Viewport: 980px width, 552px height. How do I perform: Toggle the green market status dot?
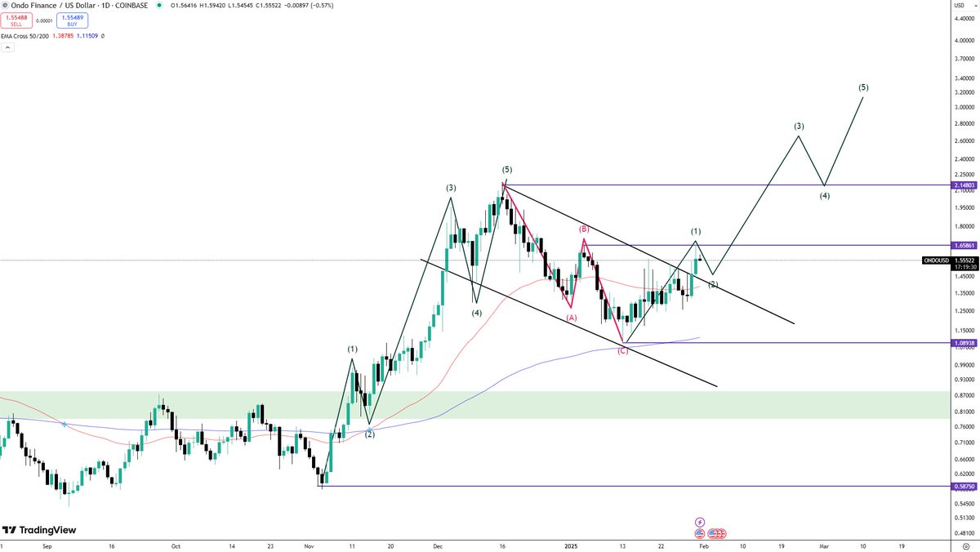pyautogui.click(x=160, y=6)
